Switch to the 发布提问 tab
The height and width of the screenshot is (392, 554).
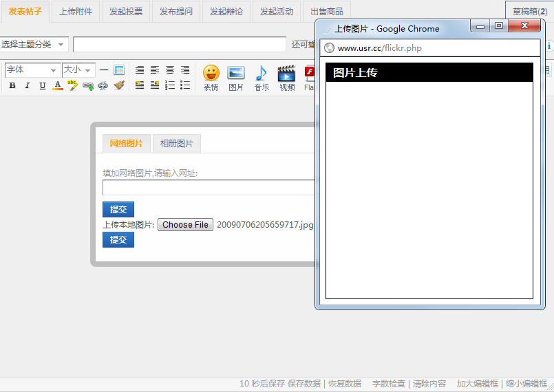pyautogui.click(x=176, y=12)
